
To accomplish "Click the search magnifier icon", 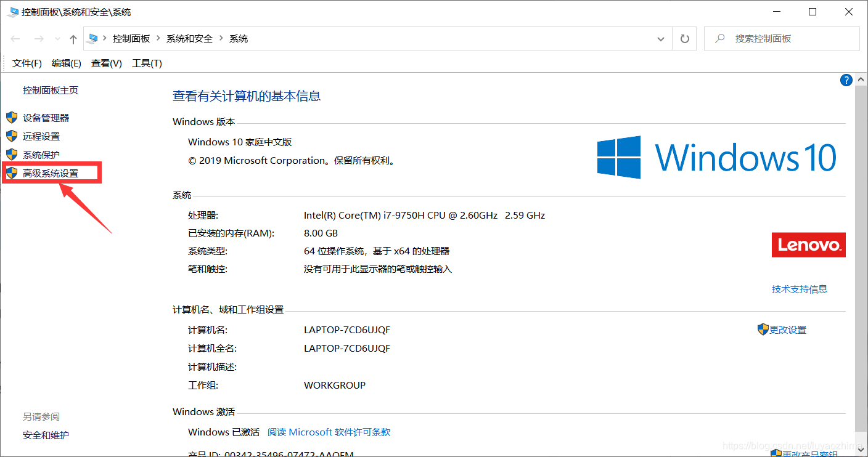I will [x=719, y=38].
